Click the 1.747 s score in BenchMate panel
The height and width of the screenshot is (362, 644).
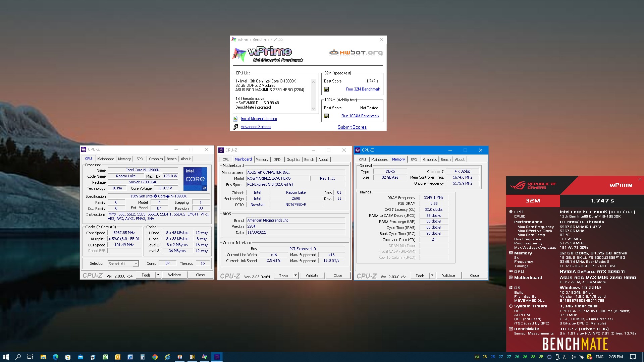pyautogui.click(x=602, y=201)
